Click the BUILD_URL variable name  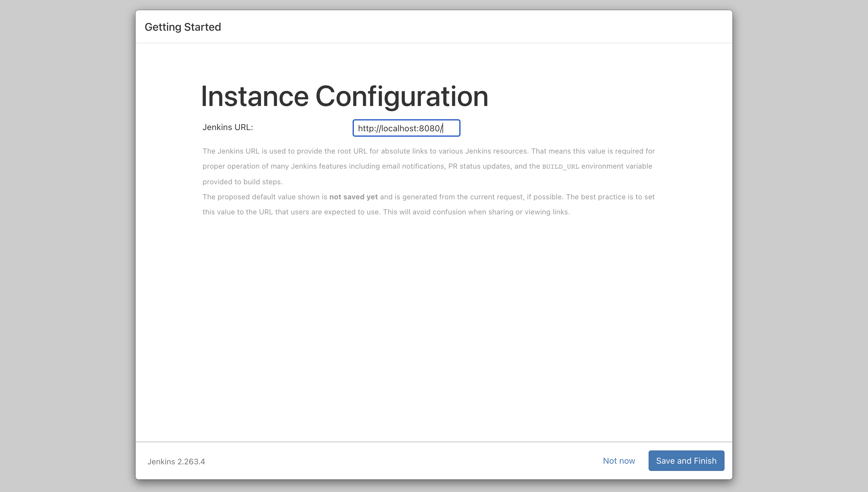560,167
